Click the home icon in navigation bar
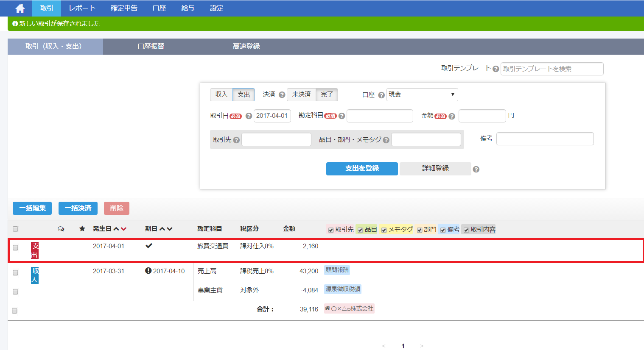Screen dimensions: 644x350 click(x=20, y=8)
